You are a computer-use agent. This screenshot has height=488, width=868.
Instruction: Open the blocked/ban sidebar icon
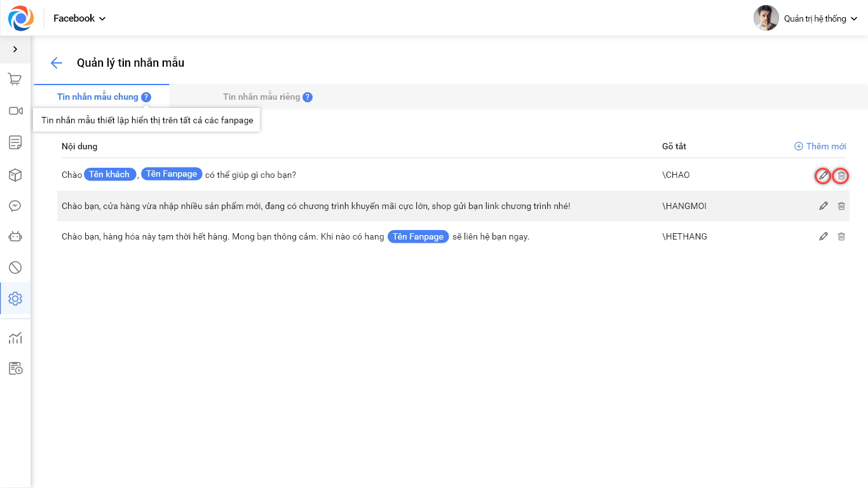point(15,268)
